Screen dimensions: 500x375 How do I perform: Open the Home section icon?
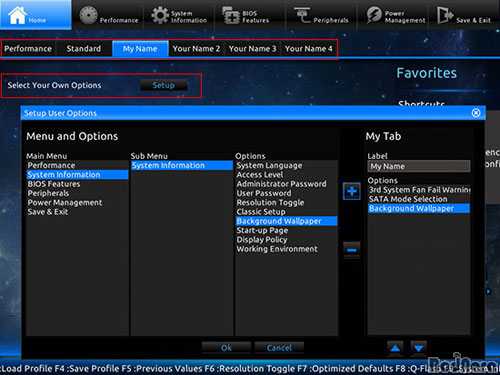(x=18, y=15)
